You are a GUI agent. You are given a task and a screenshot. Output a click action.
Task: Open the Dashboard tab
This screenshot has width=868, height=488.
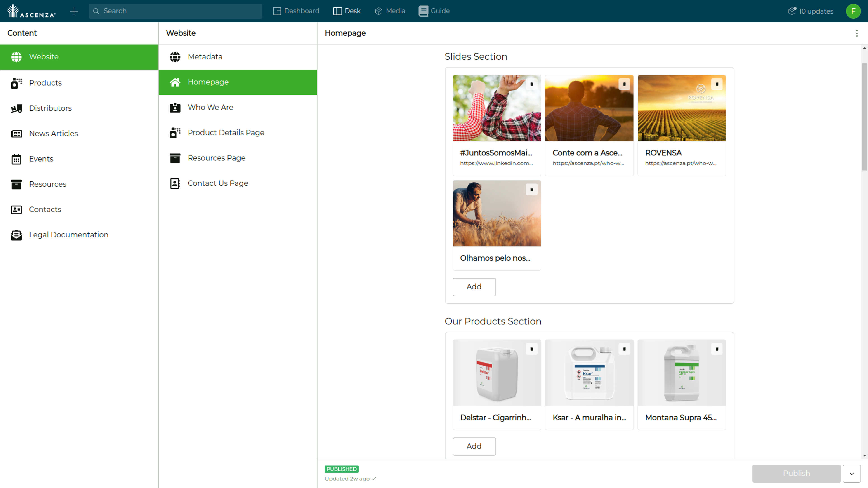click(x=296, y=11)
